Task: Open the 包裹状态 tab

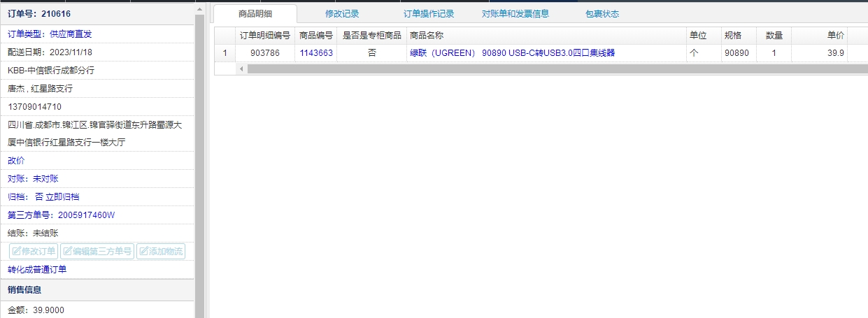Action: (602, 14)
